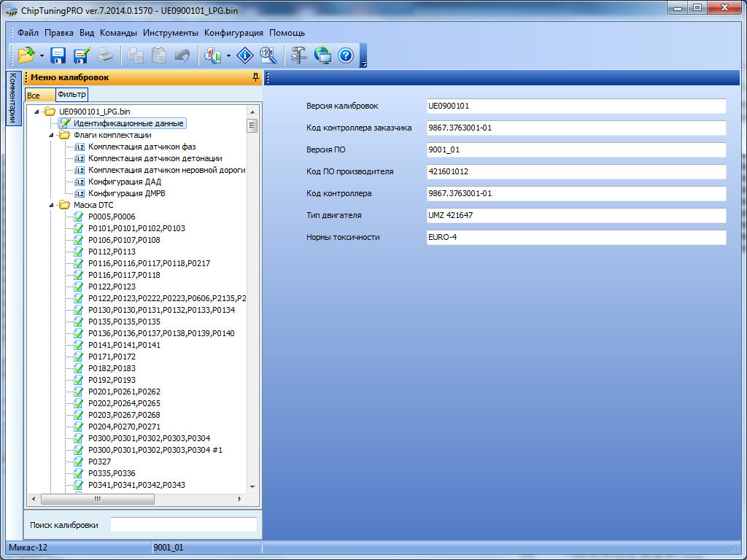Click the save-with-pencil icon in toolbar
Screen dimensions: 747x560
click(x=81, y=55)
